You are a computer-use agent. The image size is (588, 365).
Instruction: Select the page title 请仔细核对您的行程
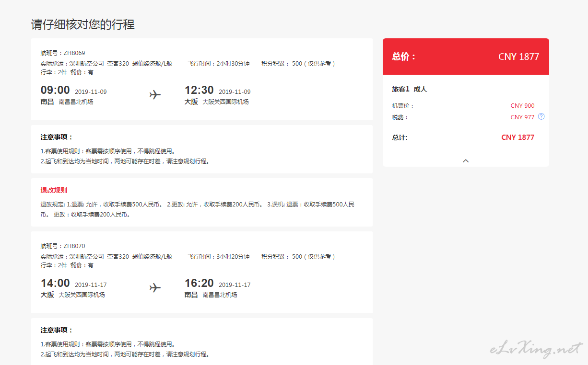[83, 24]
